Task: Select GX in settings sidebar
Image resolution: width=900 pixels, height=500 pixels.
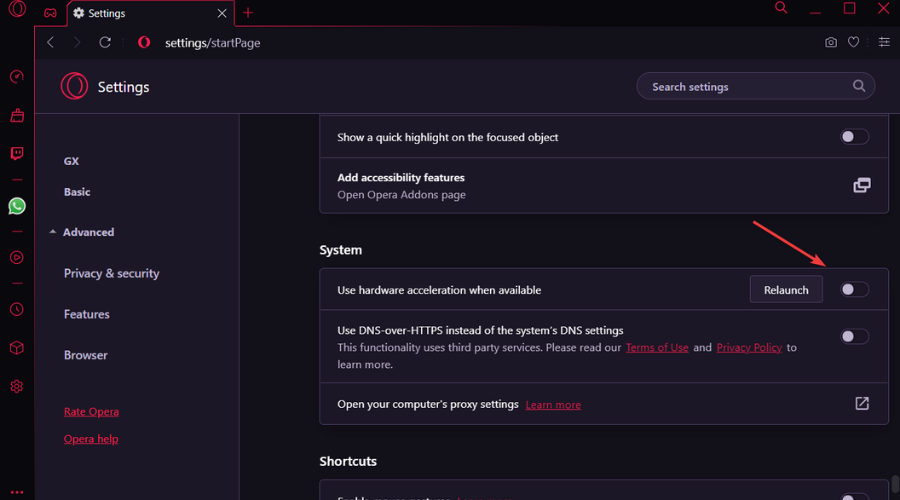Action: pos(71,161)
